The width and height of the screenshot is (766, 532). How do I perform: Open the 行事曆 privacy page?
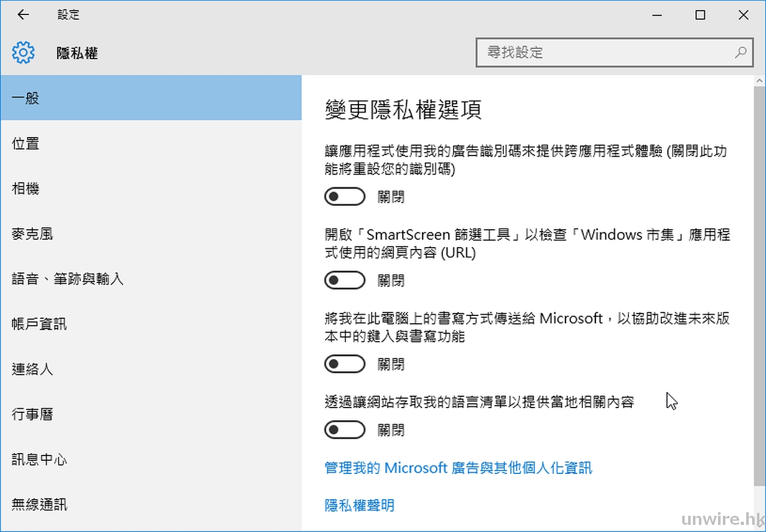point(32,414)
